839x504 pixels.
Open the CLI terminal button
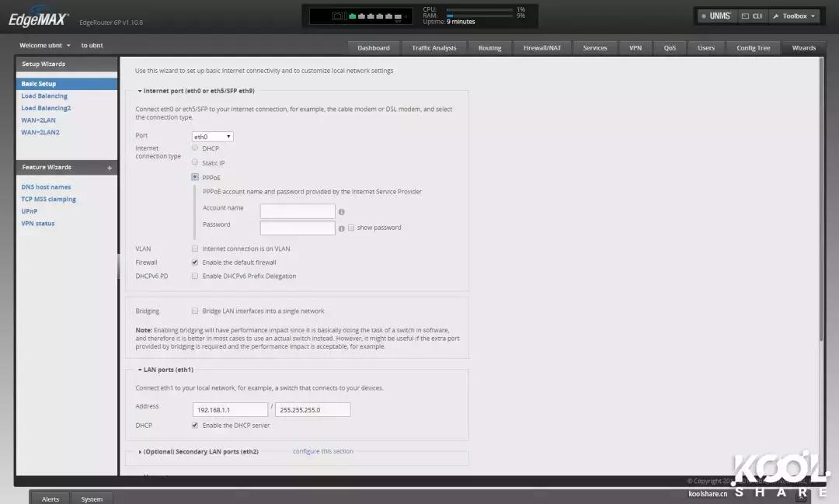pyautogui.click(x=752, y=16)
